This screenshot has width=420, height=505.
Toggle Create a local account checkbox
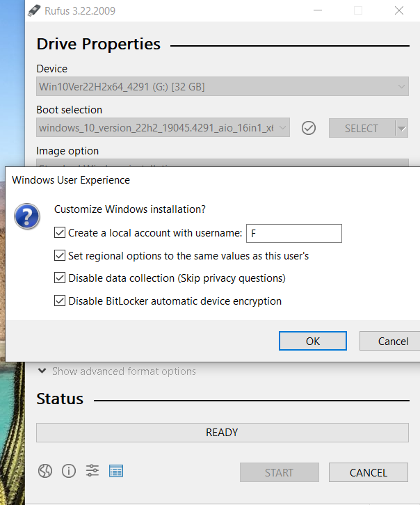(x=60, y=232)
